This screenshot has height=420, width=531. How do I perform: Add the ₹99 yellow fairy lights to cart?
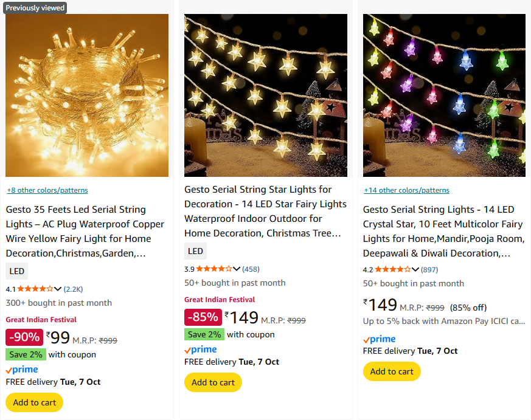[x=35, y=402]
